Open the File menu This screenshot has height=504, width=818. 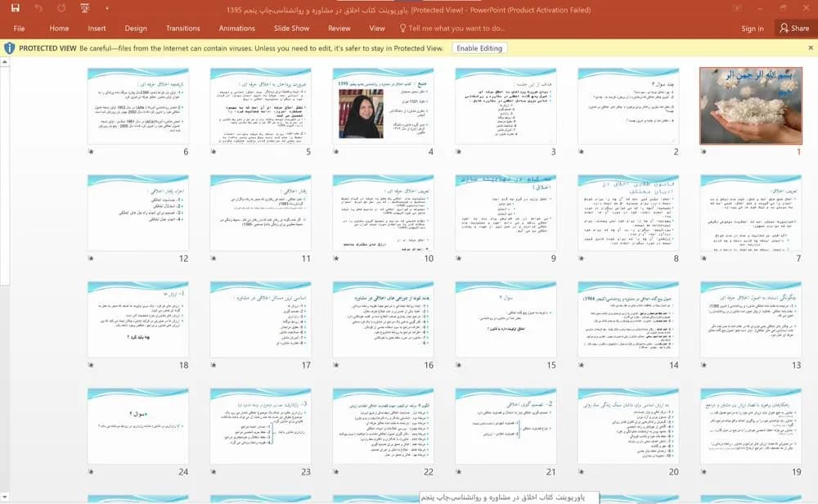(x=20, y=28)
